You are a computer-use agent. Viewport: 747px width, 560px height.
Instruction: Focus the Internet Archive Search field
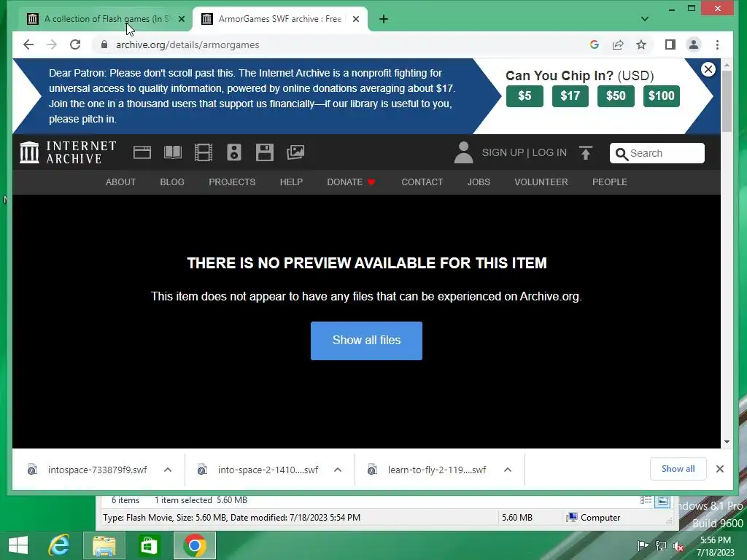[x=657, y=153]
